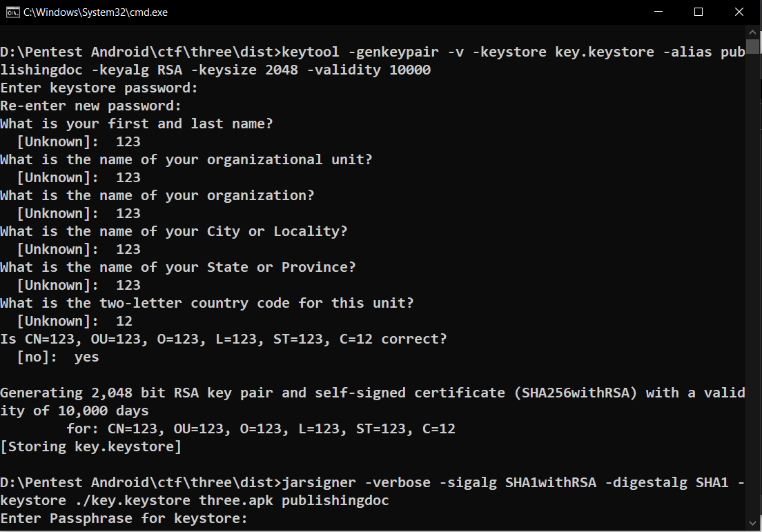The height and width of the screenshot is (532, 762).
Task: Click the jarsigner -verbose command line
Action: click(x=373, y=482)
